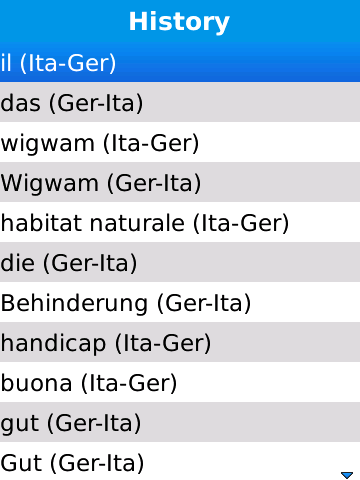Click the word 'buona' text
360x480 pixels.
[x=36, y=383]
